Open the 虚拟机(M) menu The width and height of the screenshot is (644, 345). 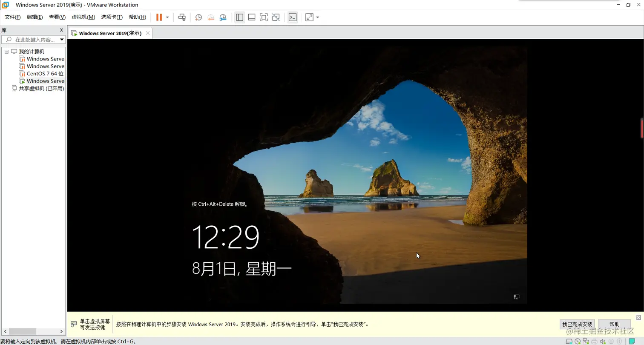[83, 17]
